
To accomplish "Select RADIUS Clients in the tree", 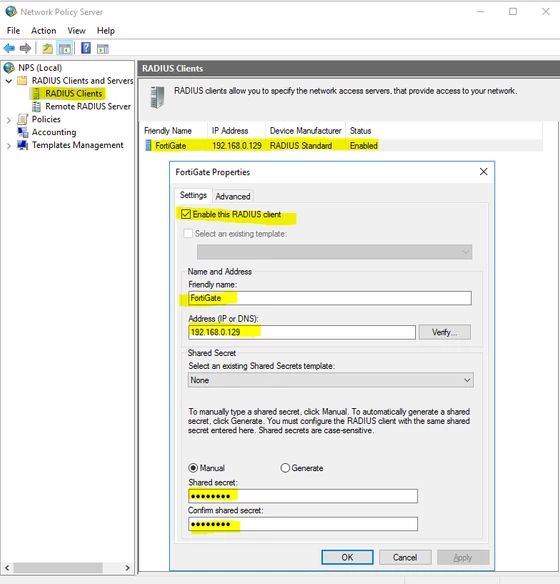I will 73,93.
